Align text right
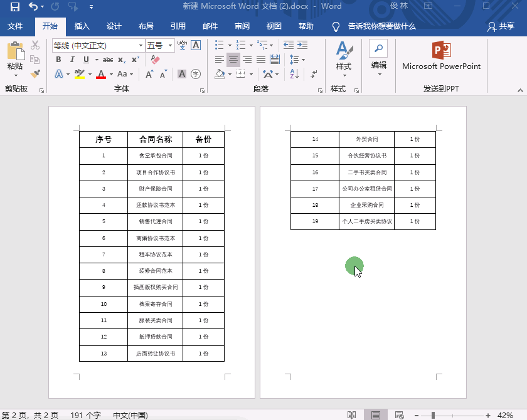Screen dimensions: 527x420 (247, 60)
